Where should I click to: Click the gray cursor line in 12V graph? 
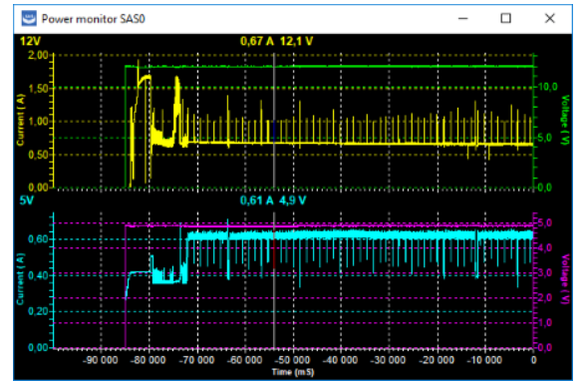point(274,120)
